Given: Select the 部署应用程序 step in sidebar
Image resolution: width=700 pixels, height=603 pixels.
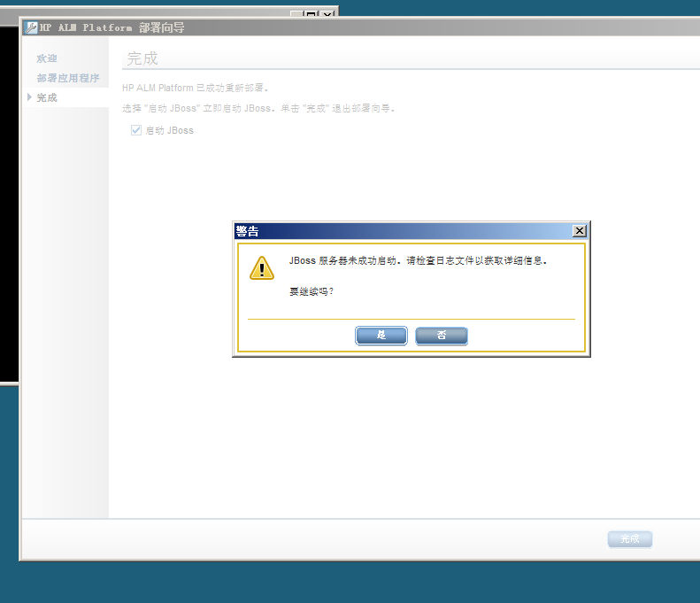Looking at the screenshot, I should (68, 78).
